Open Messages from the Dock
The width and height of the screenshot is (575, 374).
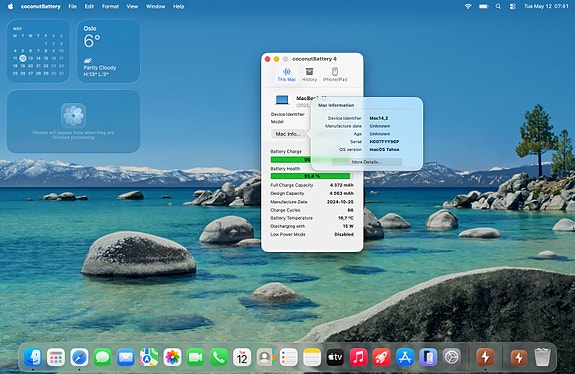click(102, 357)
